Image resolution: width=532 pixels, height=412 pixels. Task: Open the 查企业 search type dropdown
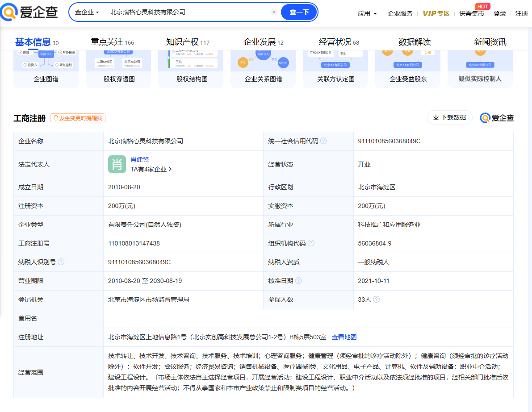pyautogui.click(x=87, y=12)
